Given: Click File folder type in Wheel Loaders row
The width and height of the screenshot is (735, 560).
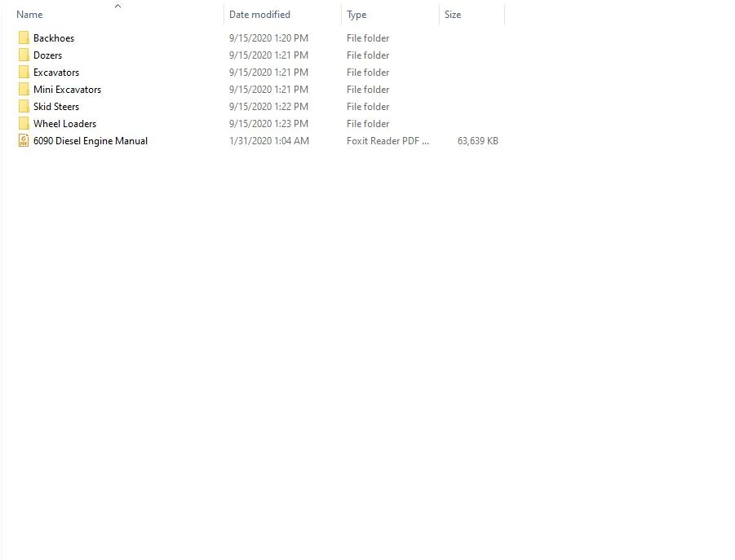Looking at the screenshot, I should [368, 124].
